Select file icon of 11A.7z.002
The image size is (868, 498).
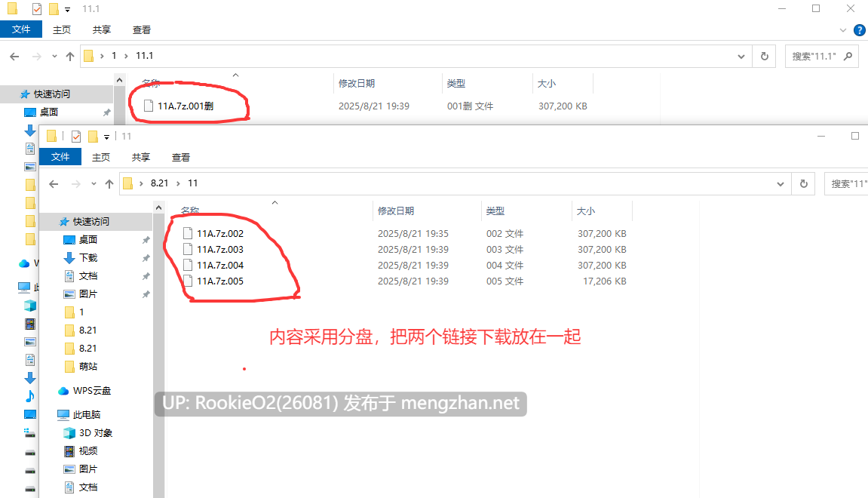tap(188, 233)
